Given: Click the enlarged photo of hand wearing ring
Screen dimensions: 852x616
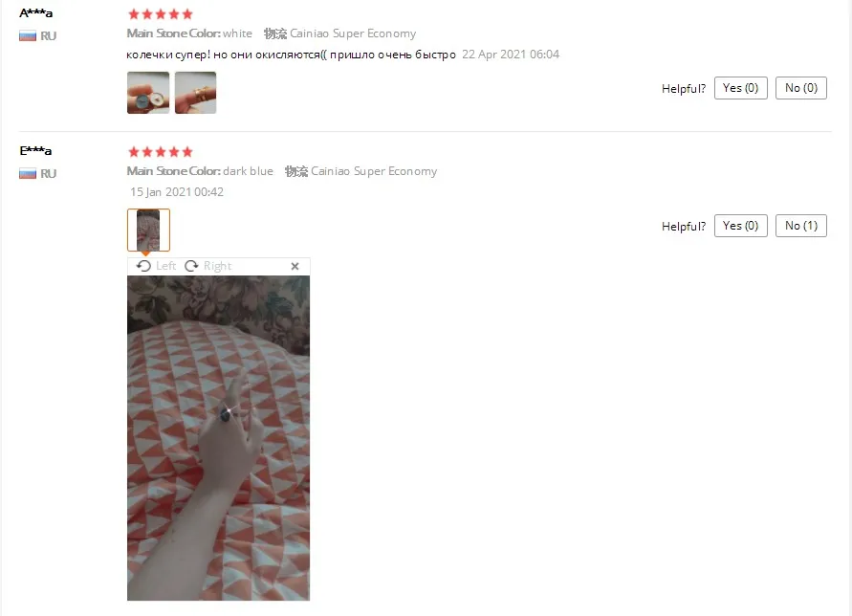Looking at the screenshot, I should (x=218, y=438).
